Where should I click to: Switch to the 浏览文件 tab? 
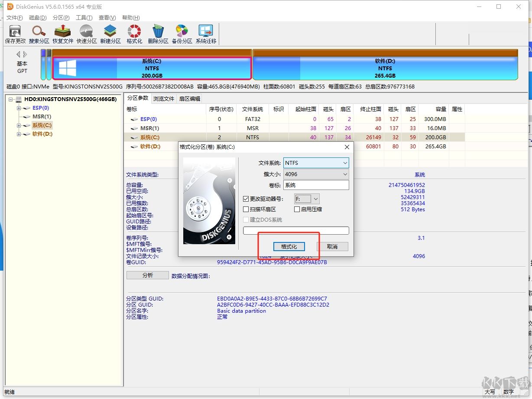click(x=164, y=99)
